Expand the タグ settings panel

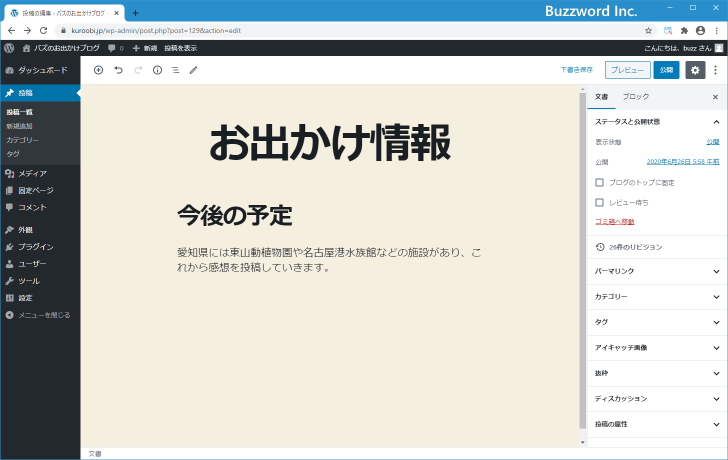(x=657, y=322)
